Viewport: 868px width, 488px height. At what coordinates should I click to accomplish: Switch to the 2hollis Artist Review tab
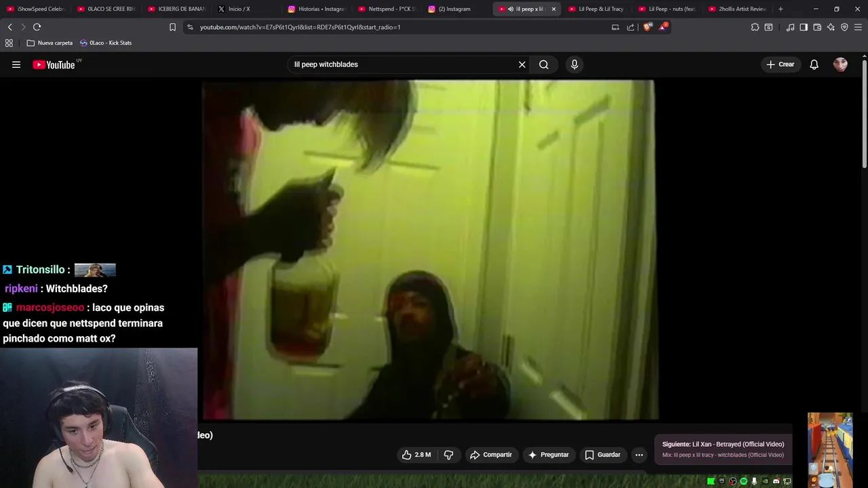(x=738, y=9)
